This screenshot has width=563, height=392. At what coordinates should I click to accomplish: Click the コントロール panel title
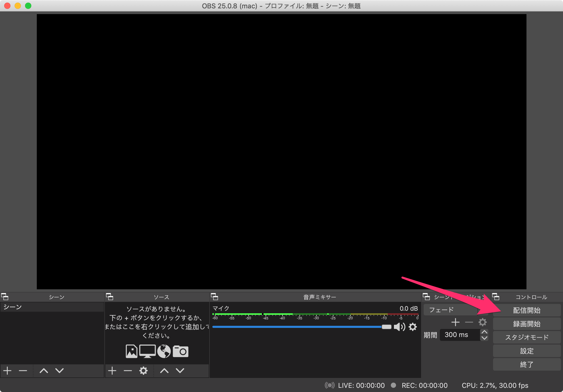coord(531,297)
